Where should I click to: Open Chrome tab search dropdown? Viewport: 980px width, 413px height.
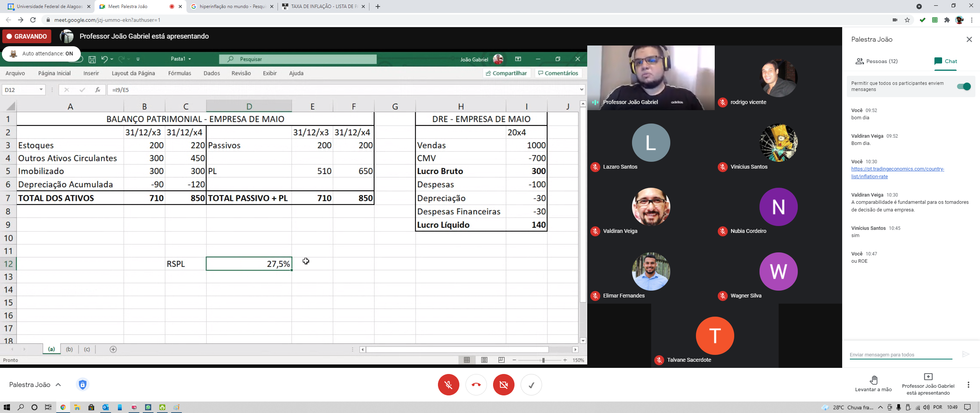[x=919, y=7]
